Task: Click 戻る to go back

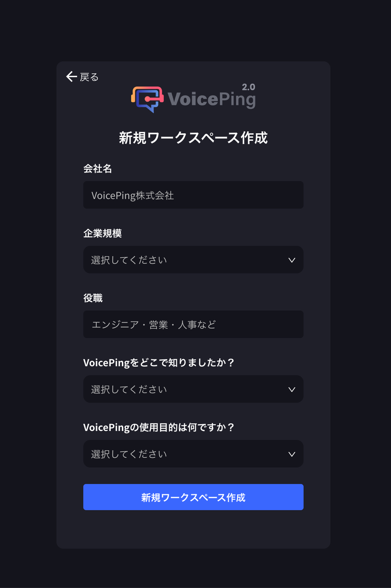Action: 88,77
